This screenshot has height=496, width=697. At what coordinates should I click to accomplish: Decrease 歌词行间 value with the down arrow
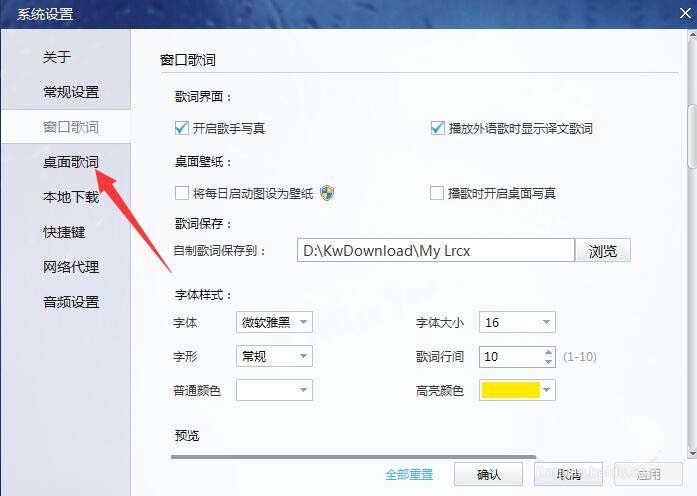549,361
